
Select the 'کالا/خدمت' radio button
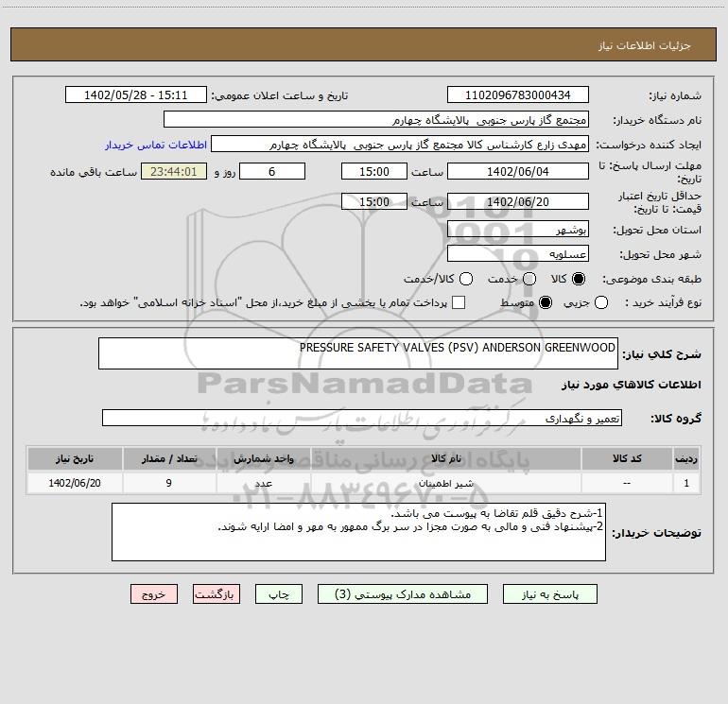(465, 279)
